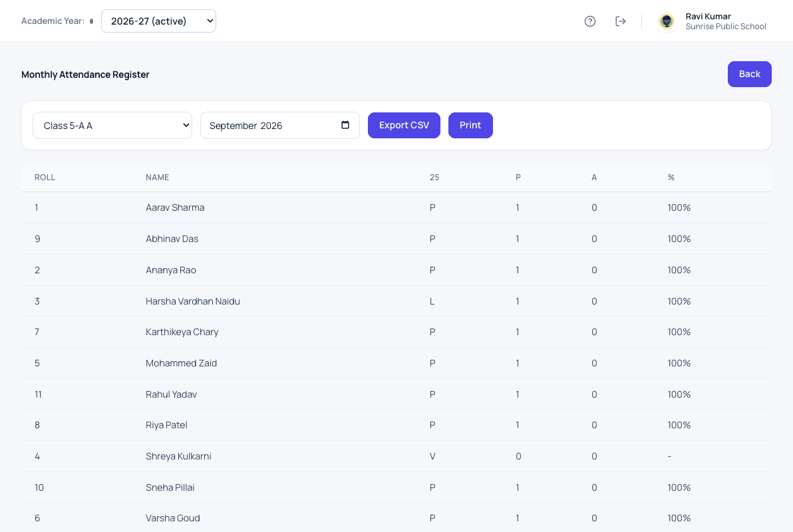The width and height of the screenshot is (793, 532).
Task: Click Abhinav Das's P mark for day 25
Action: tap(432, 239)
